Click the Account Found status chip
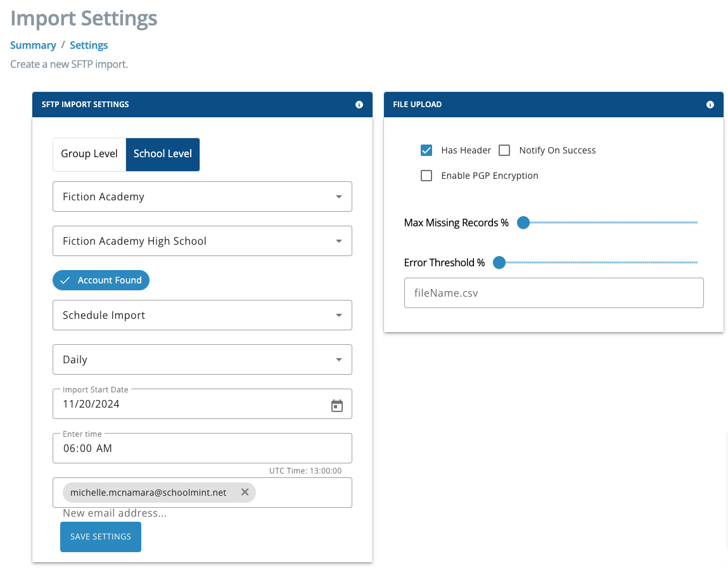Screen dimensions: 728x568 click(101, 280)
